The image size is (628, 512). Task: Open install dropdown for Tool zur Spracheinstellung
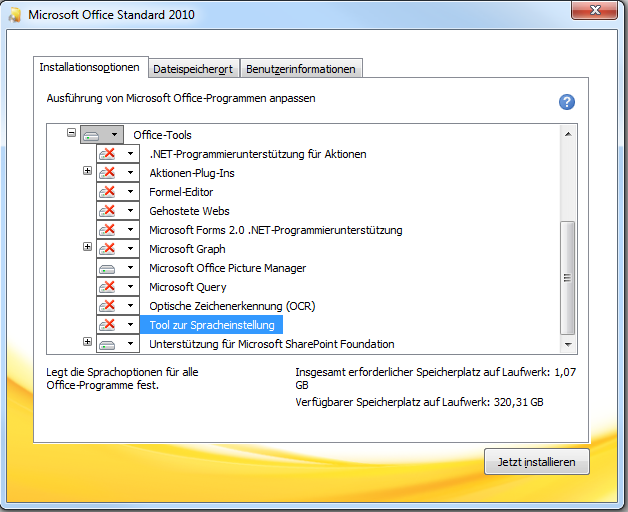click(x=130, y=325)
